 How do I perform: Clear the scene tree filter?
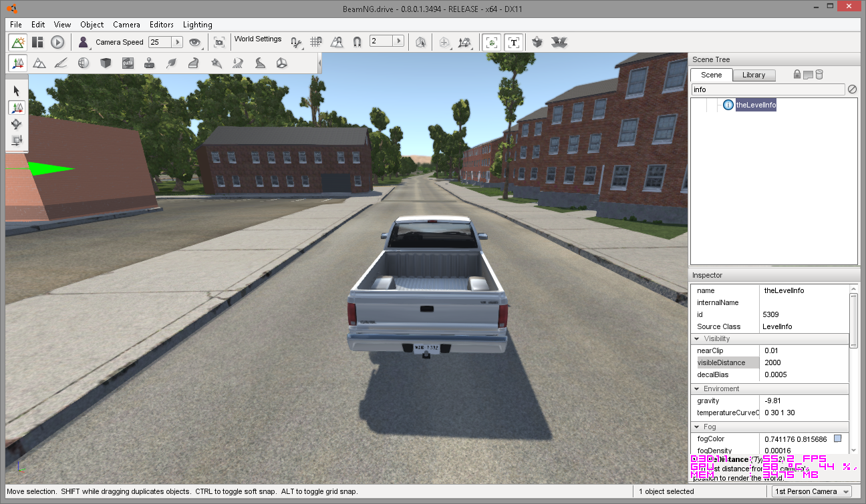853,89
